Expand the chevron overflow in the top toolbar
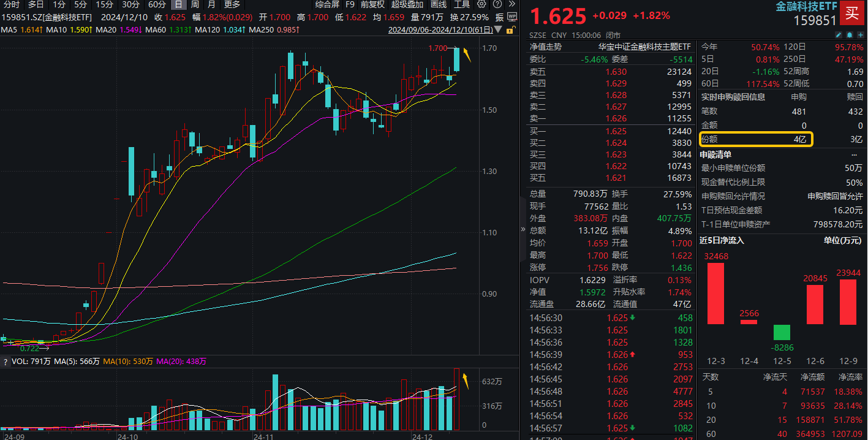 point(513,4)
